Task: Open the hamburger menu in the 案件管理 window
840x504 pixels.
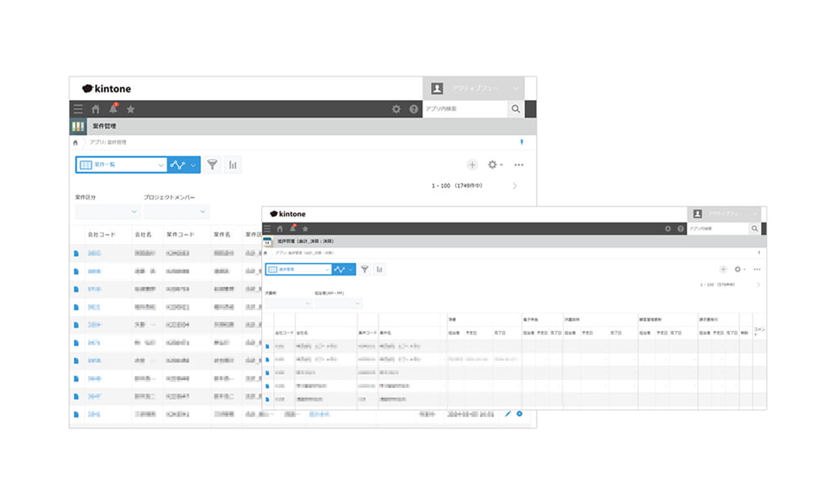Action: 78,109
